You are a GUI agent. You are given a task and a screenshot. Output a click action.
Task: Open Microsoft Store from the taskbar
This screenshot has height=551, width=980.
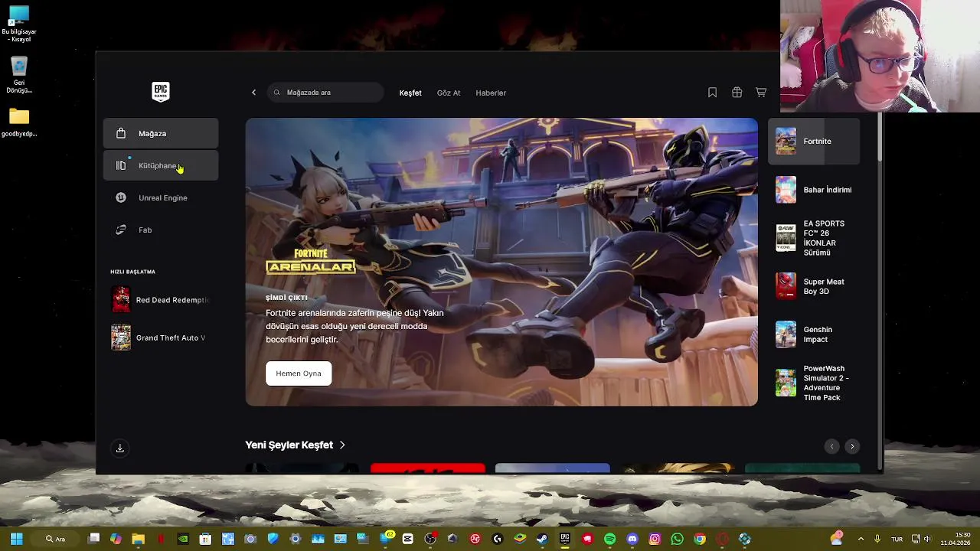205,539
